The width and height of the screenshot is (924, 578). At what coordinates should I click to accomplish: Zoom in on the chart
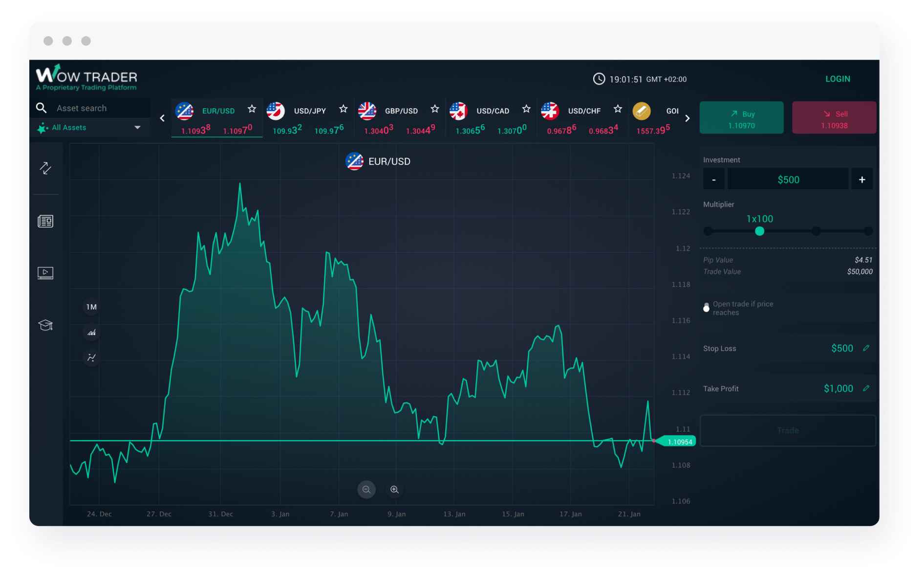coord(394,489)
